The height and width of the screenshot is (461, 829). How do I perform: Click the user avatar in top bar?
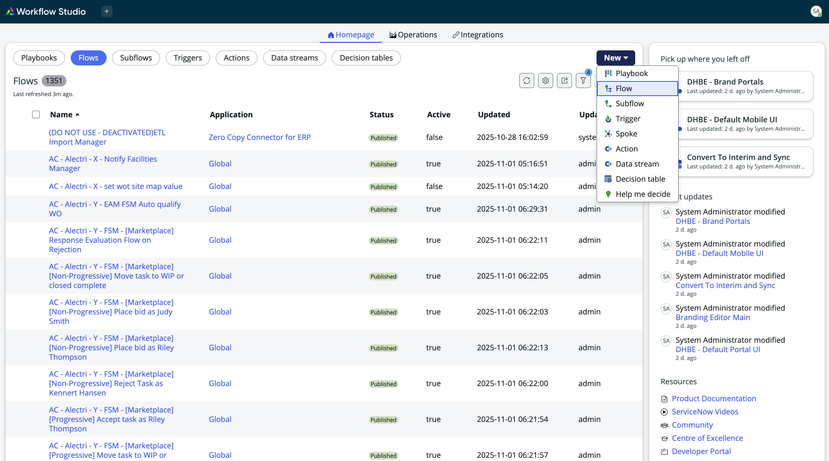coord(815,12)
